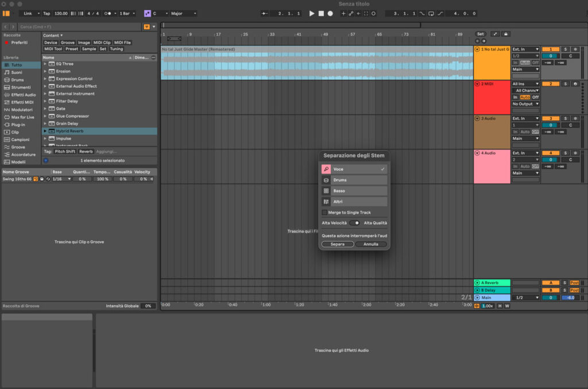Adjust the Main track volume -6.0 slider

pyautogui.click(x=570, y=298)
